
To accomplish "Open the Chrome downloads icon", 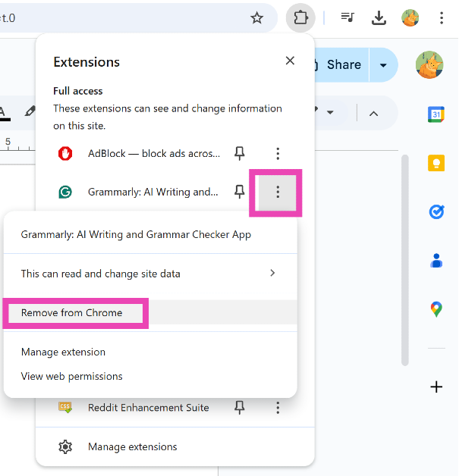I will [379, 17].
